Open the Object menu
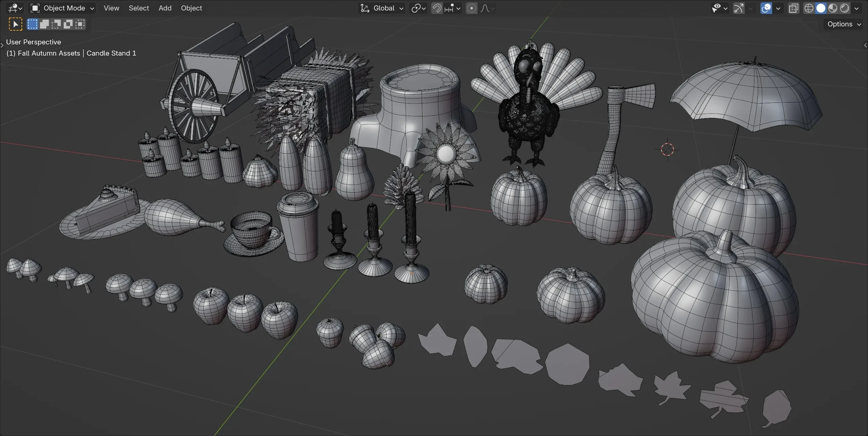Image resolution: width=868 pixels, height=436 pixels. click(192, 8)
